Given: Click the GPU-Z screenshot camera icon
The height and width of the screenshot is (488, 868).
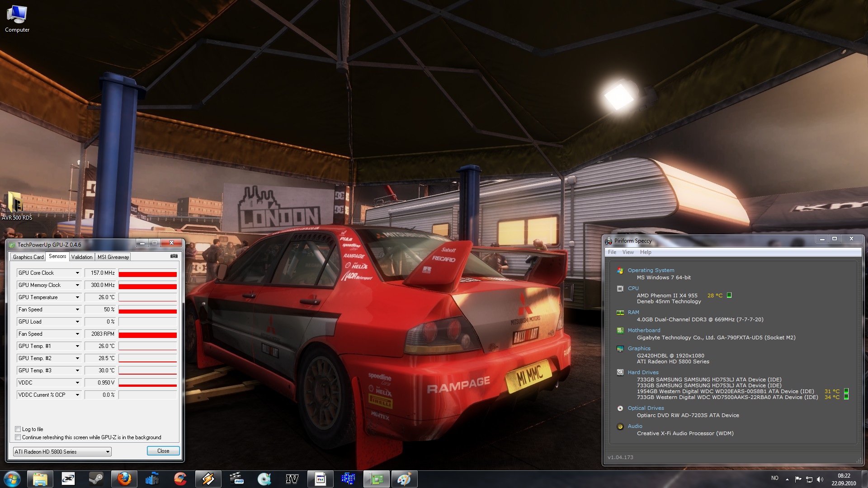Looking at the screenshot, I should coord(174,256).
